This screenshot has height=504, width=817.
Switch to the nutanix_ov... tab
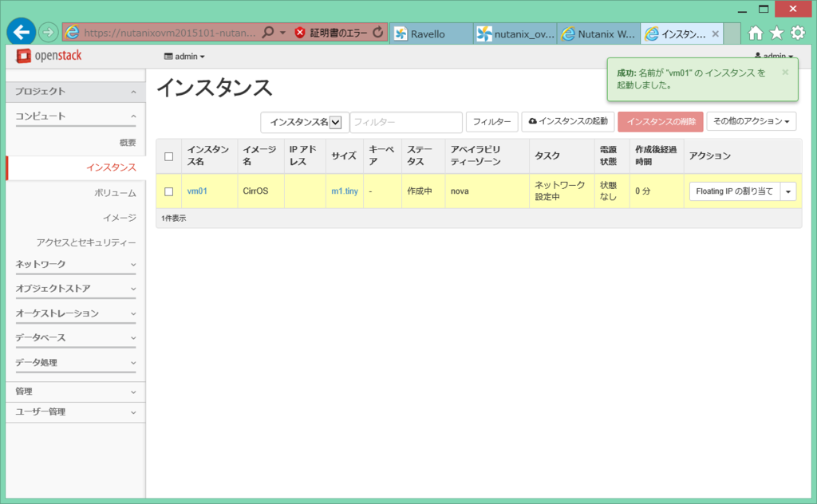515,33
